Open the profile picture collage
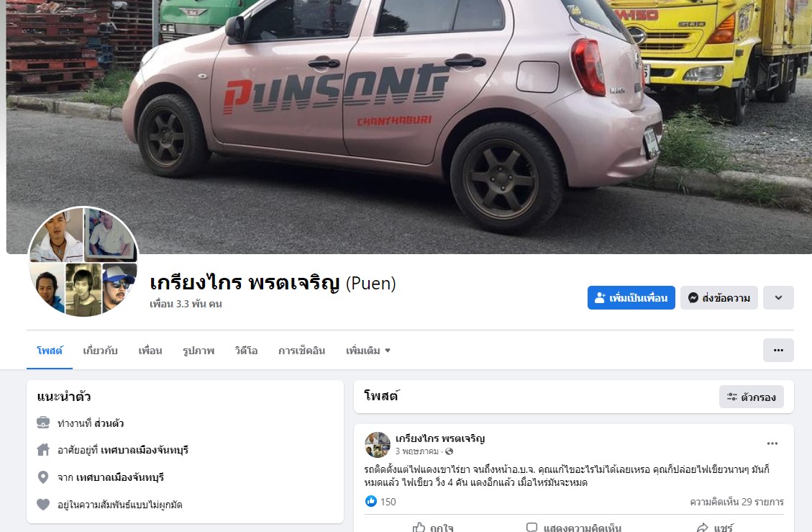812x532 pixels. pyautogui.click(x=83, y=262)
